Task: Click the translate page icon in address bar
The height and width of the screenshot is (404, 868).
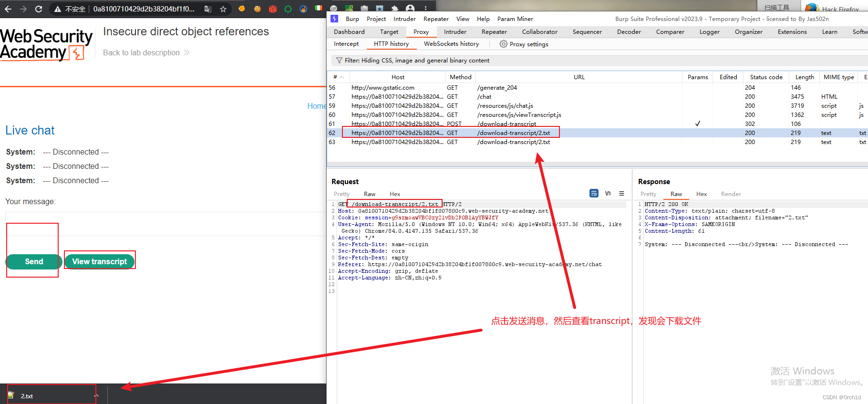Action: tap(208, 9)
